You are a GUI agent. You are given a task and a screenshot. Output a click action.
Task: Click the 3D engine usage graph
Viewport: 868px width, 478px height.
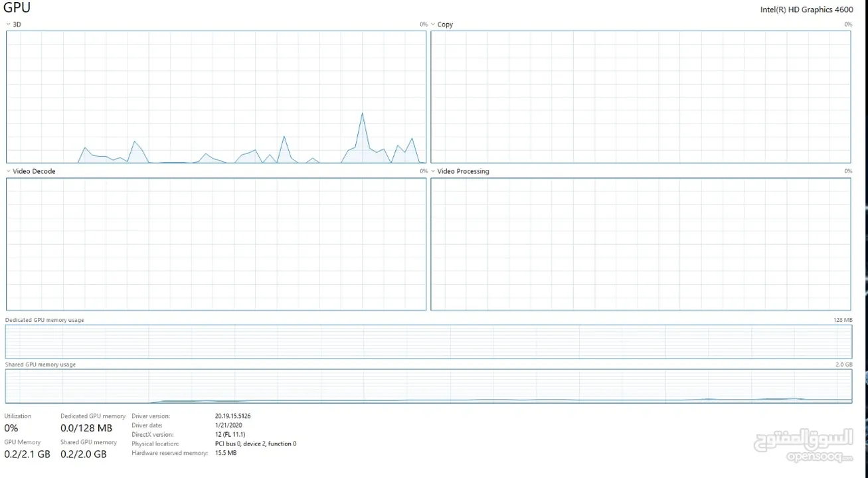(x=216, y=97)
